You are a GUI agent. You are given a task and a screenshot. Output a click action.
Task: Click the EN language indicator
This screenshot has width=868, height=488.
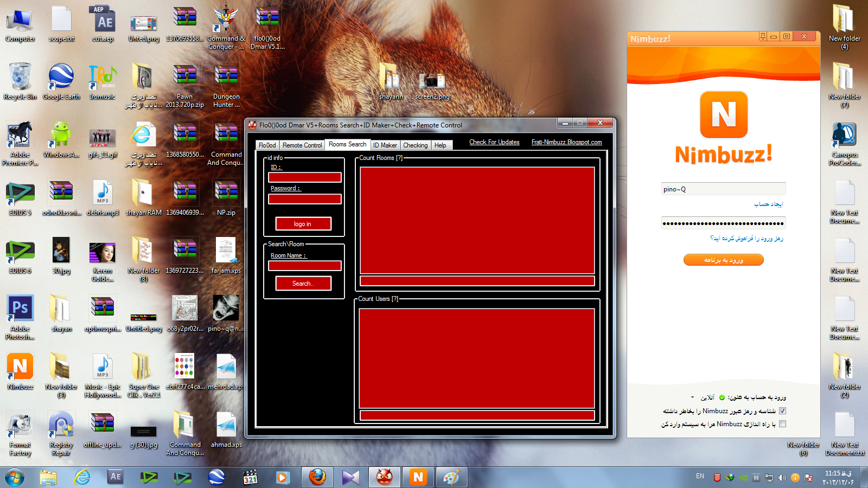coord(700,477)
